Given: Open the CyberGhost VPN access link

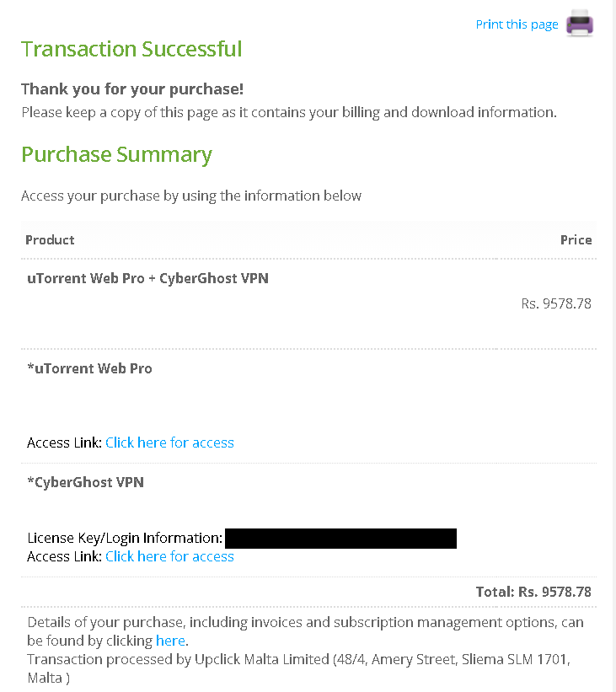Looking at the screenshot, I should pos(169,556).
